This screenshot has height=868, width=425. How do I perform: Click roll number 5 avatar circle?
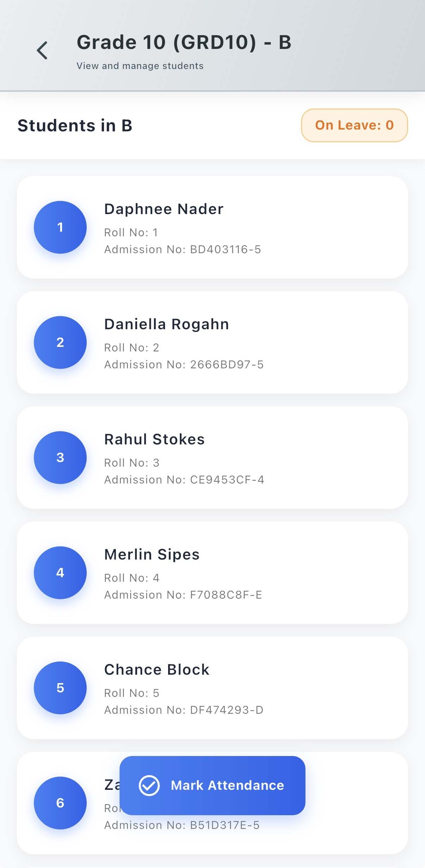point(60,688)
